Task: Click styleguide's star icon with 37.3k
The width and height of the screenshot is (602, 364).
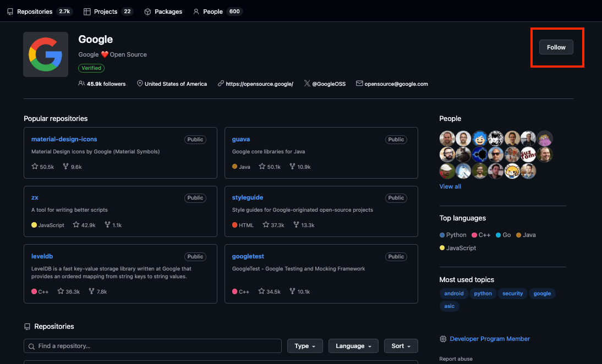Action: [x=266, y=225]
